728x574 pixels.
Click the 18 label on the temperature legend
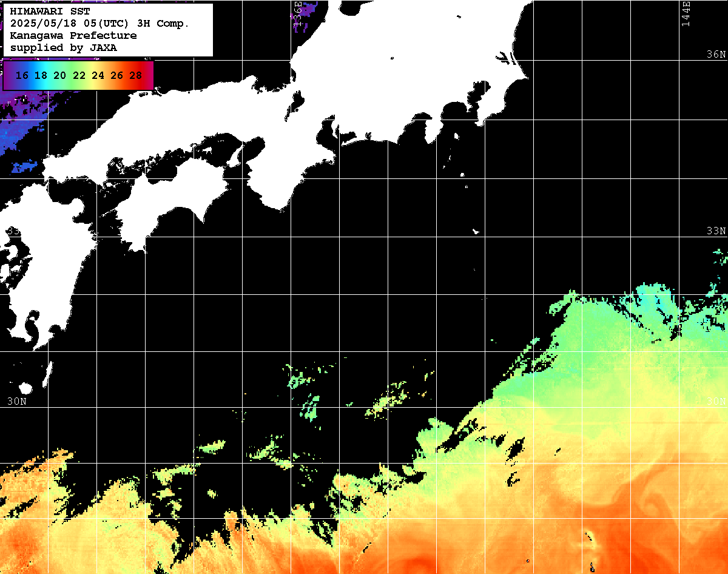pos(41,76)
